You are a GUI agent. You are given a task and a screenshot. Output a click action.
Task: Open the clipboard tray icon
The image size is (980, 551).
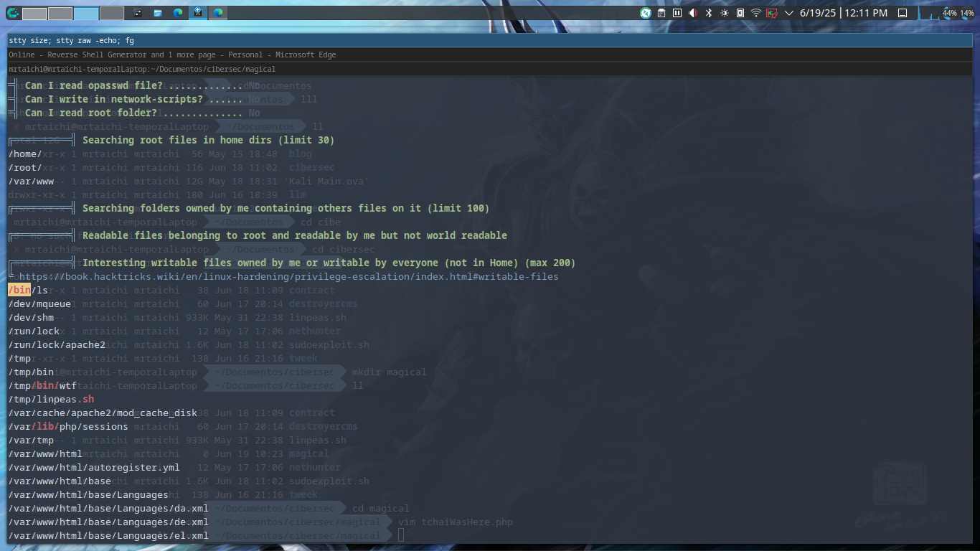pyautogui.click(x=661, y=13)
